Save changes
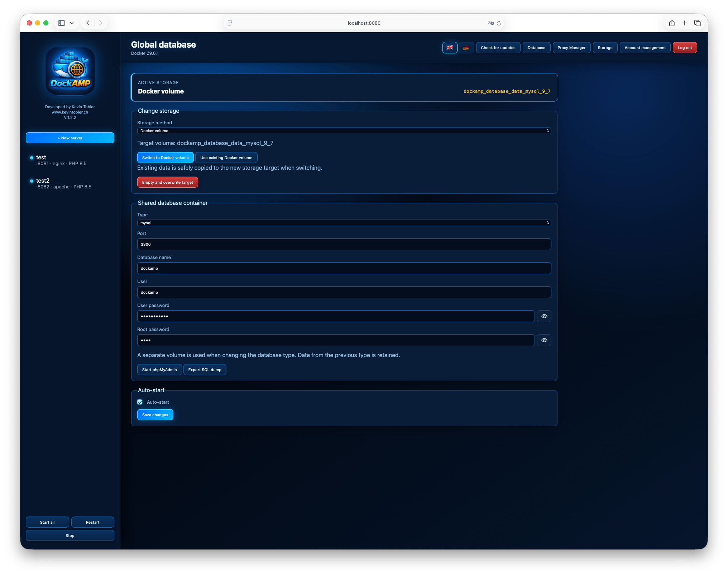Viewport: 728px width, 576px height. coord(155,415)
